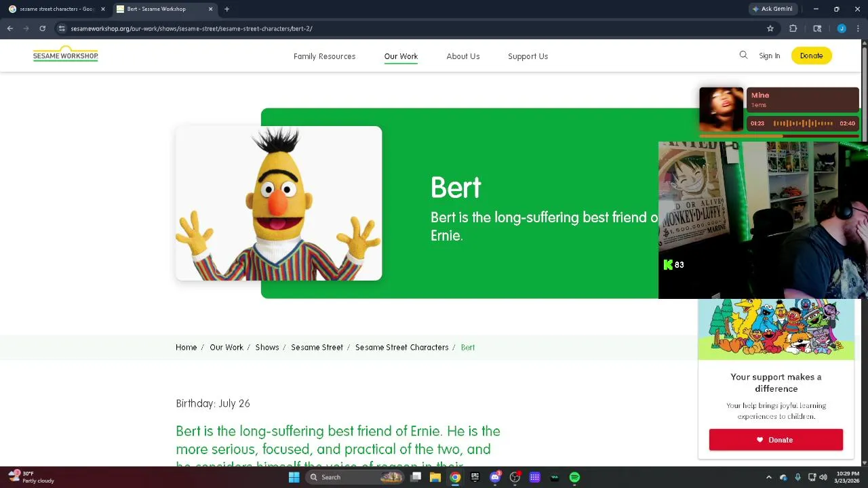Click the browser forward arrow
Screen dimensions: 868x488
coord(26,28)
